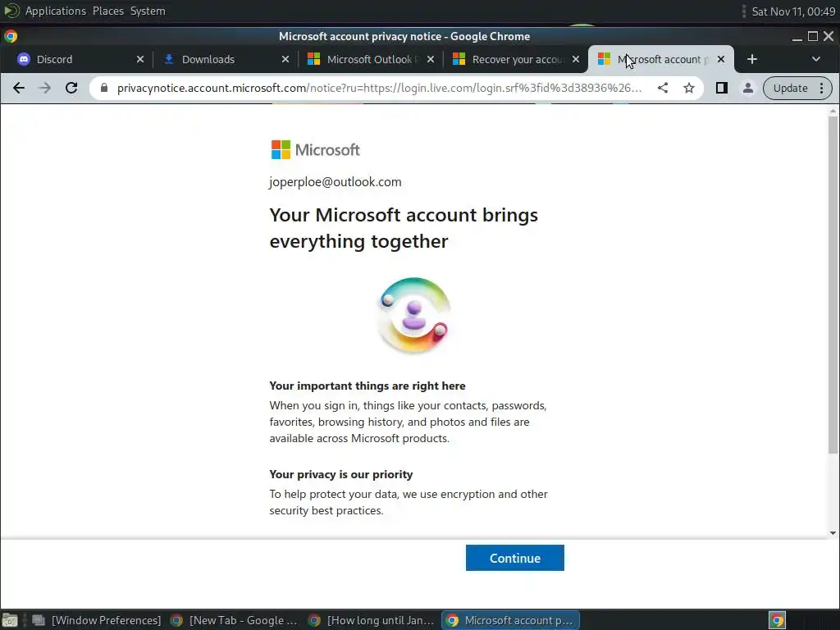Go back with the browser back arrow
The width and height of the screenshot is (840, 630).
click(x=19, y=88)
